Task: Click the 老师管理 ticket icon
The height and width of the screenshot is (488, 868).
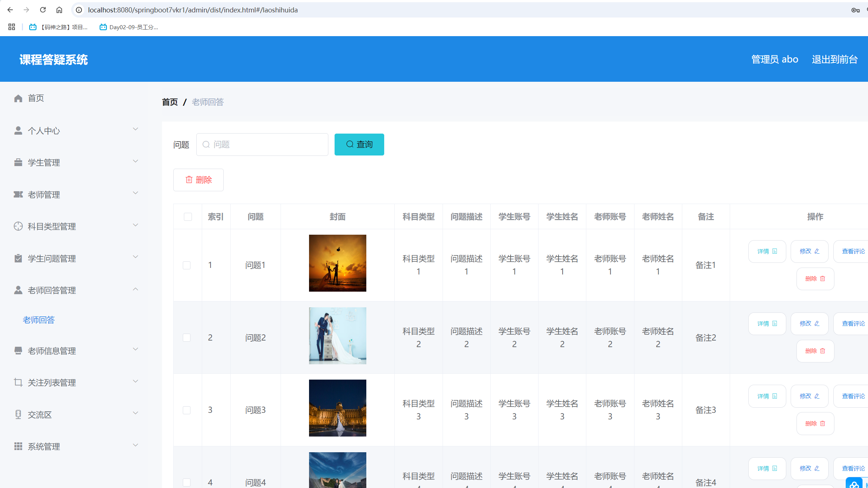Action: click(18, 195)
